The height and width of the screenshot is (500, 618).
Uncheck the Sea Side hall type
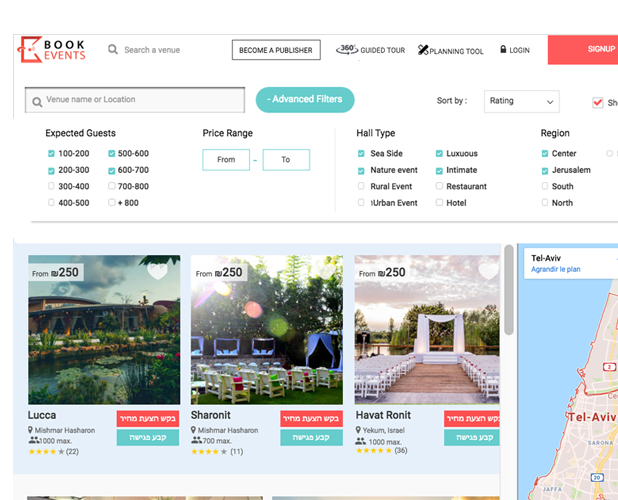(361, 154)
